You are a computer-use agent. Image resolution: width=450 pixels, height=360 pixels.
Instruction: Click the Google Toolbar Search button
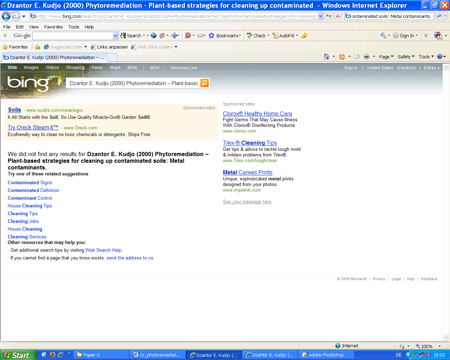pos(131,36)
